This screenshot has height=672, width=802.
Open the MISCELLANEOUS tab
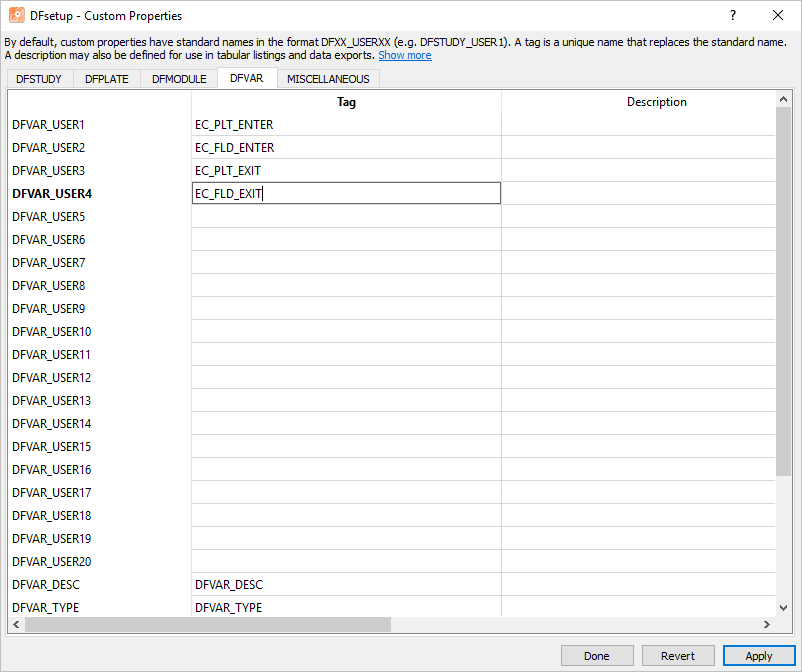[328, 79]
